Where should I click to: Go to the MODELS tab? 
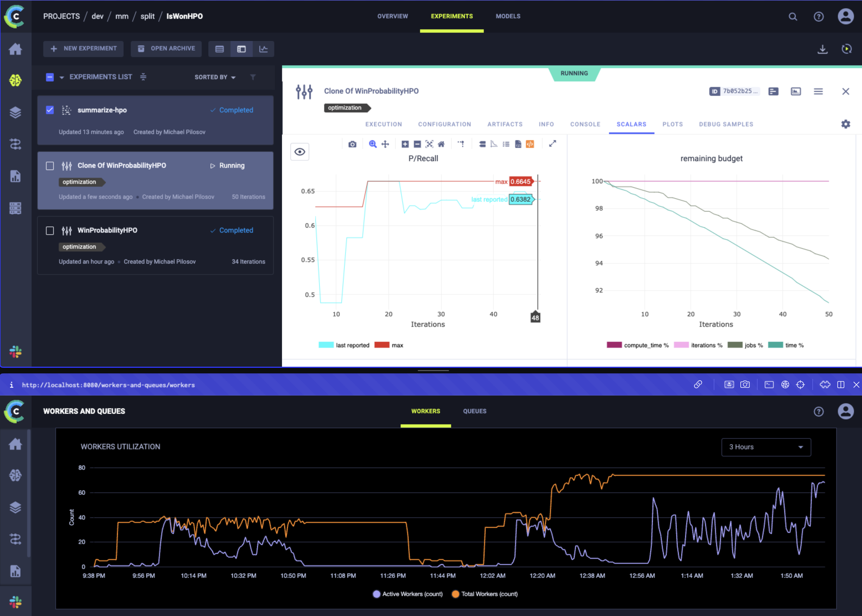[508, 16]
